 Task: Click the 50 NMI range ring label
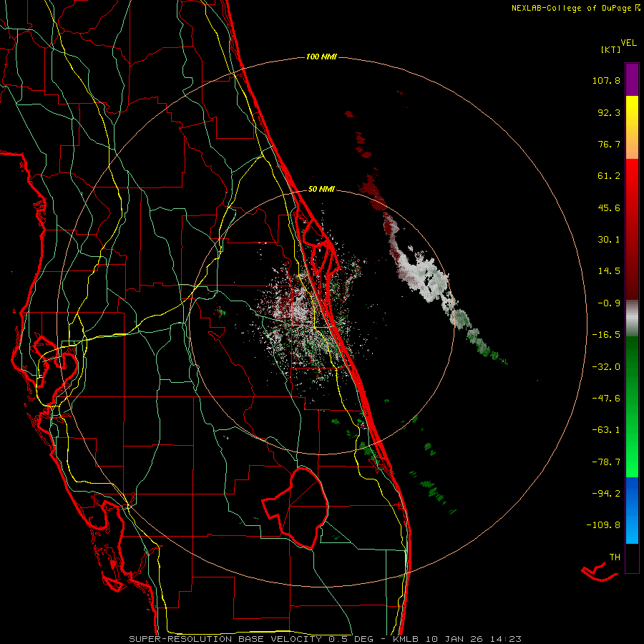point(321,190)
